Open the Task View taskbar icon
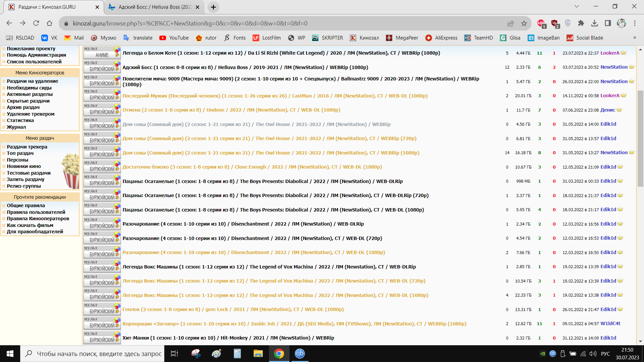This screenshot has height=362, width=644. click(174, 354)
